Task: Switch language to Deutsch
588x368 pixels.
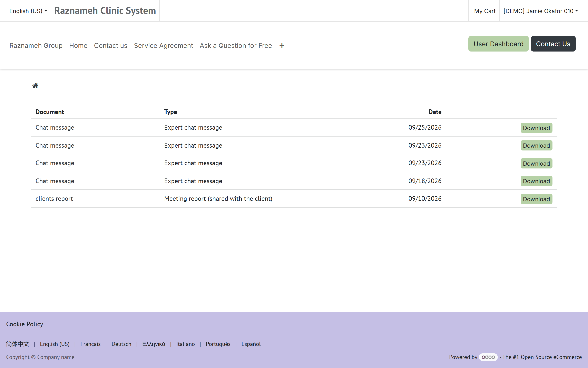Action: click(x=121, y=344)
